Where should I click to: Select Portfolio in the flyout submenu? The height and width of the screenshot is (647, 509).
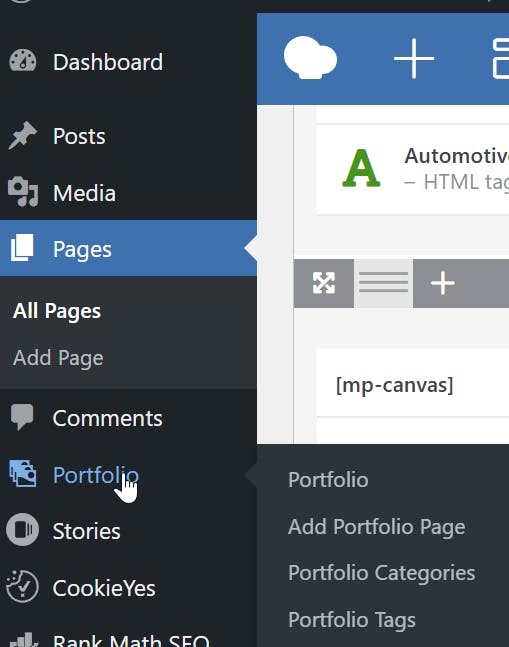[328, 480]
